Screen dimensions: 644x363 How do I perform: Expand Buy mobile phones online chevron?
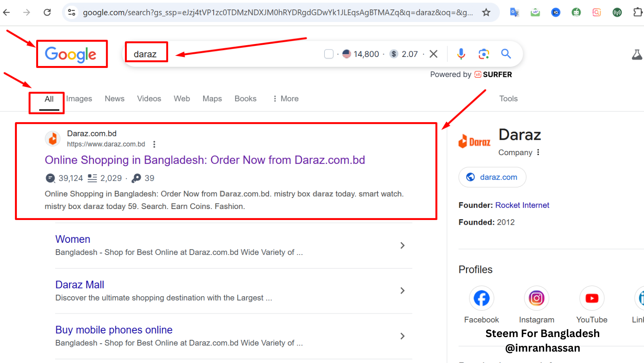tap(402, 336)
